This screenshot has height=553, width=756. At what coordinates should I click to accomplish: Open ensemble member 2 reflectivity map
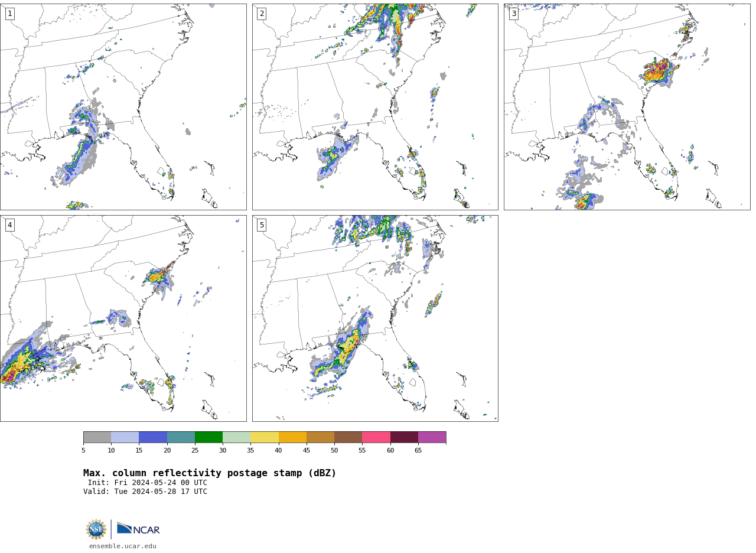(375, 107)
